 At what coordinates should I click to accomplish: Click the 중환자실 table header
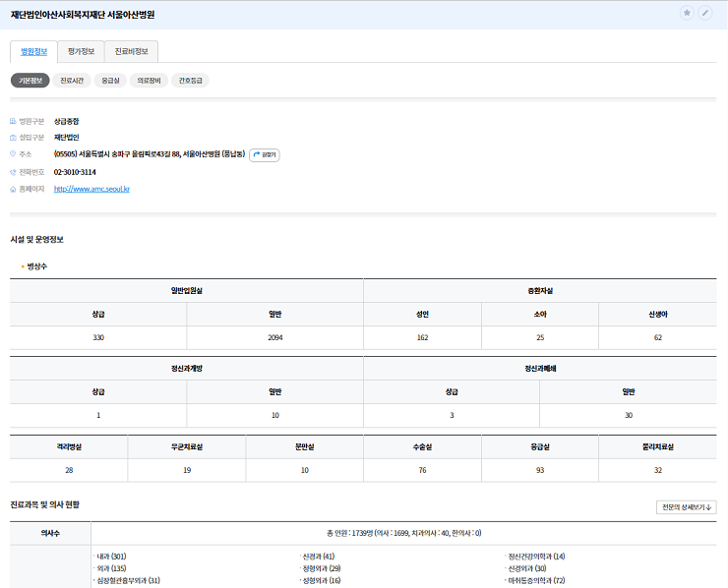tap(540, 290)
